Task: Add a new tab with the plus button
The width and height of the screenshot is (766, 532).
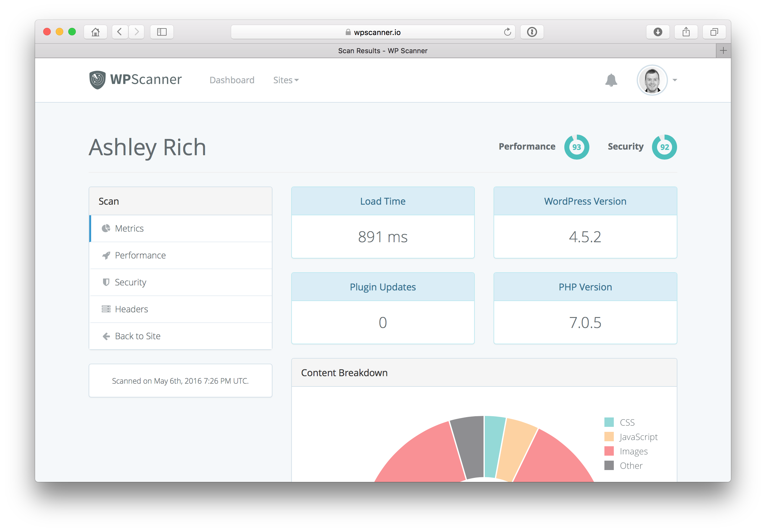Action: coord(723,51)
